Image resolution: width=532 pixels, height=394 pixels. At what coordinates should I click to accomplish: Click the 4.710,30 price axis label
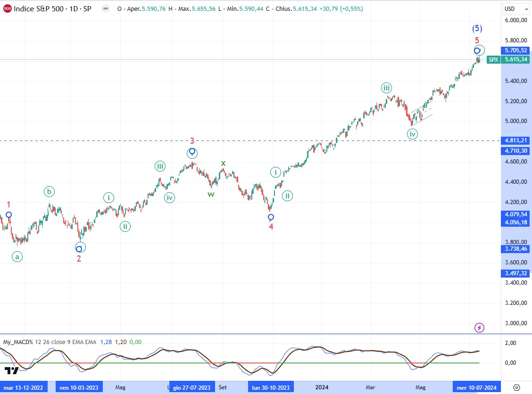tap(515, 151)
